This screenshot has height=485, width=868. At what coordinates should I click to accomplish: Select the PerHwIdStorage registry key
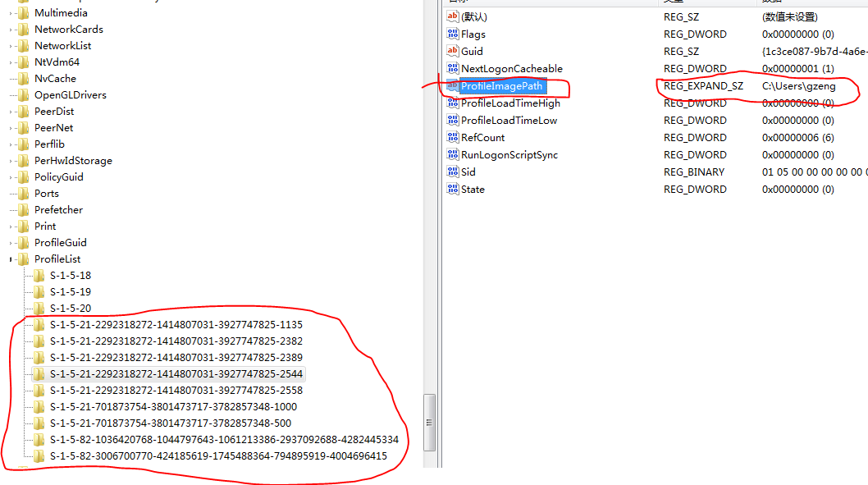click(x=73, y=161)
